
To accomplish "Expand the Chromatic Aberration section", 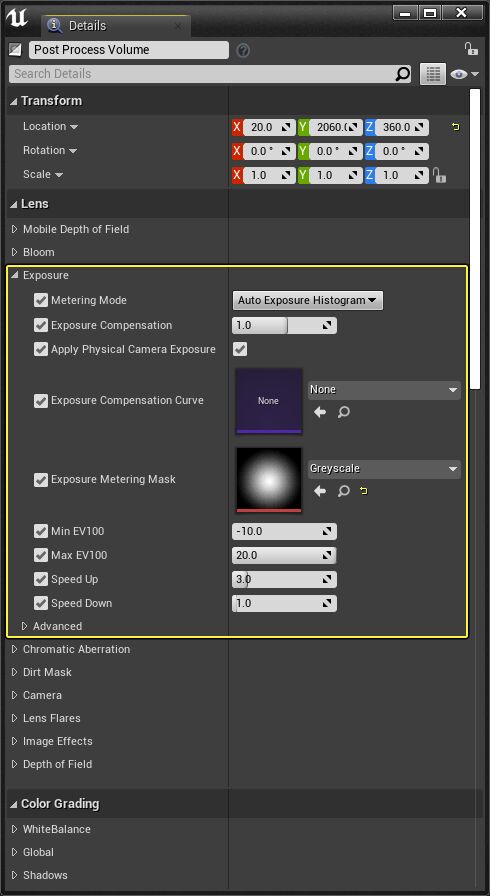I will pyautogui.click(x=14, y=650).
